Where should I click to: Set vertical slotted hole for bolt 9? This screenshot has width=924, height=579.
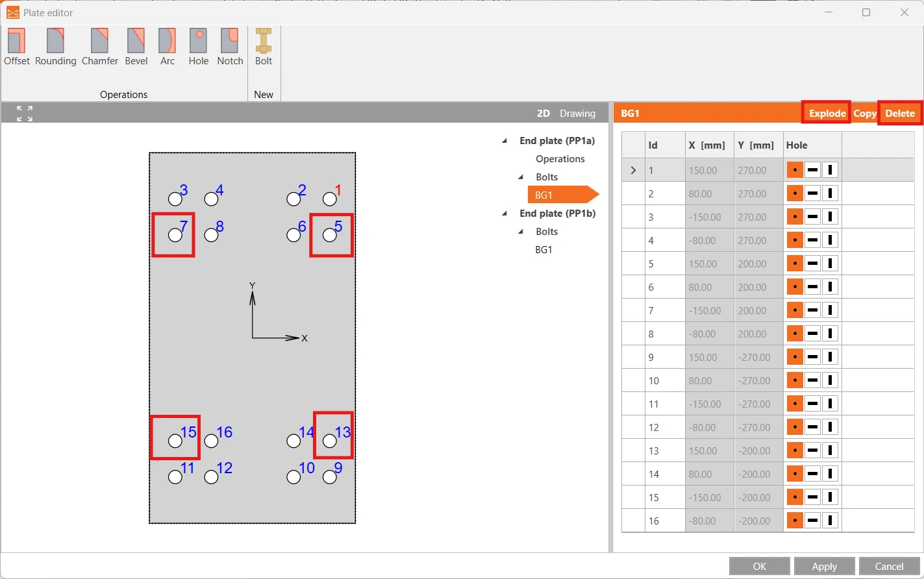[830, 357]
